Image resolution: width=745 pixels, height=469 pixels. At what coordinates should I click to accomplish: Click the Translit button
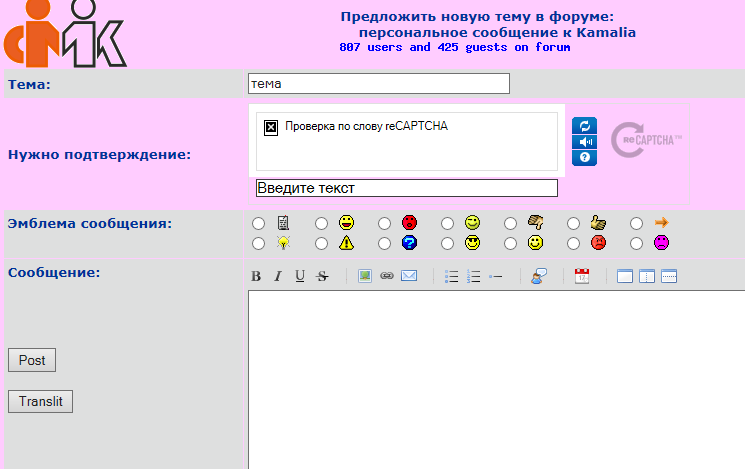[x=40, y=402]
